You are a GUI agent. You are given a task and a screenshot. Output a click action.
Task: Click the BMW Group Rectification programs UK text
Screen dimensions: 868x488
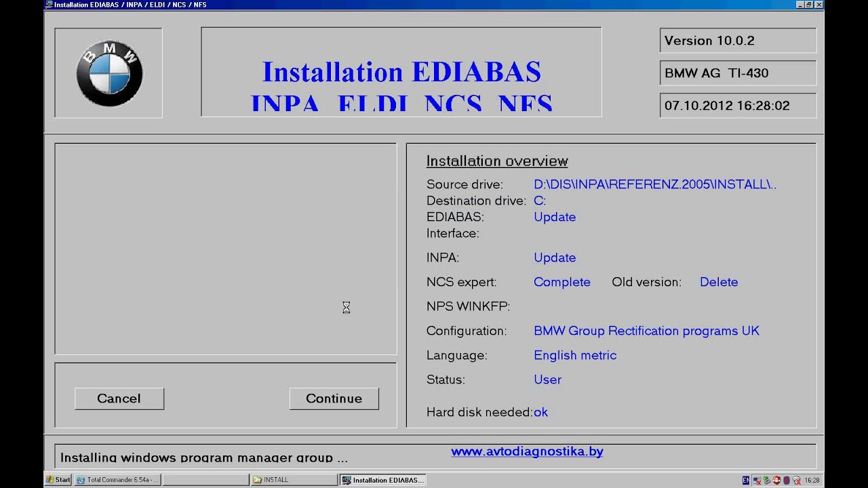[646, 331]
